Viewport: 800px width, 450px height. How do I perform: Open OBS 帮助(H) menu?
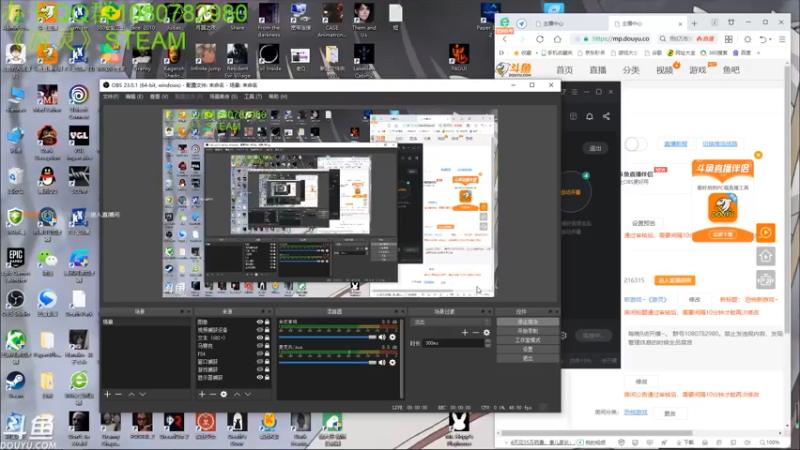tap(278, 96)
